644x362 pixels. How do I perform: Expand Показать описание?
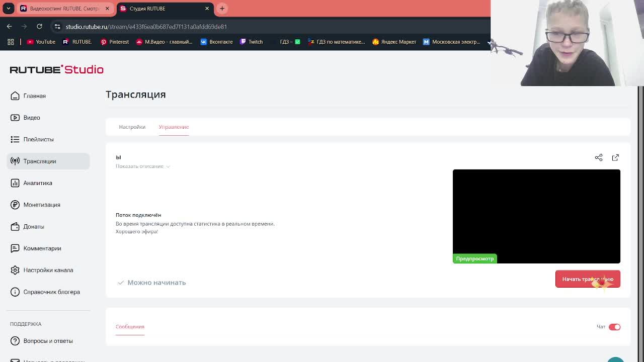pos(142,166)
